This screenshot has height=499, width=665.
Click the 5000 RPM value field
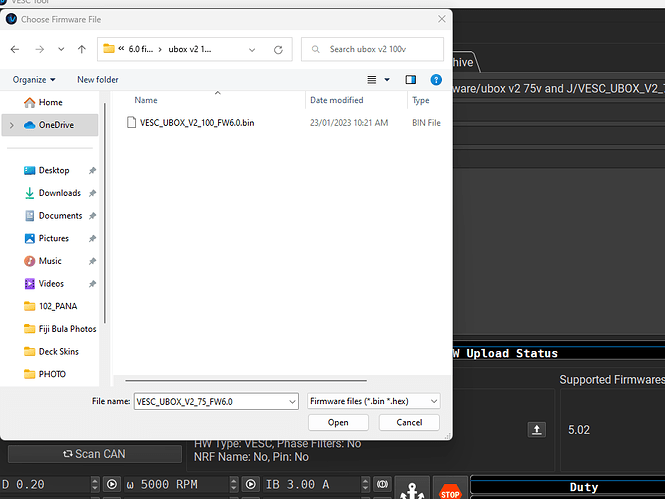[x=176, y=484]
